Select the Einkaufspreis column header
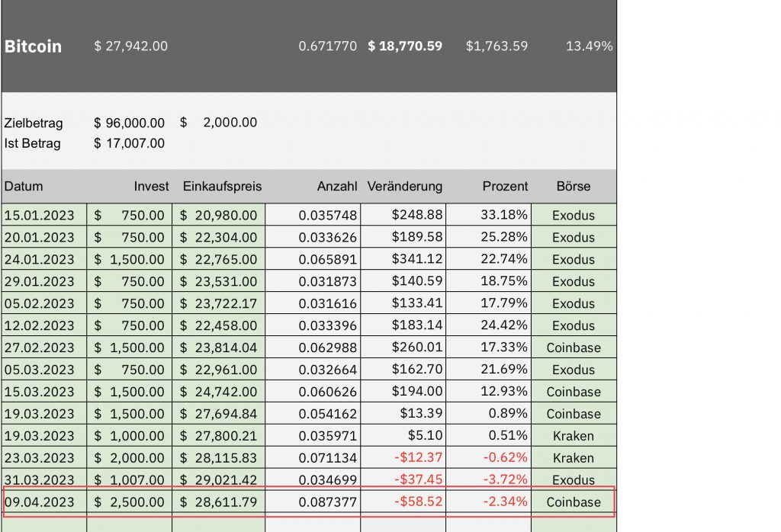This screenshot has width=781, height=532. (x=222, y=186)
